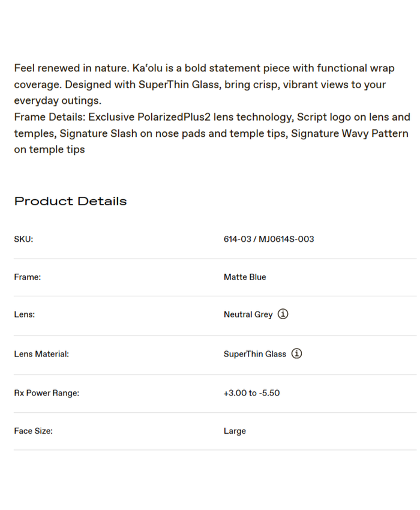Select the SKU value 614-03 / MJ0614S-003
This screenshot has height=510, width=420.
pos(269,239)
